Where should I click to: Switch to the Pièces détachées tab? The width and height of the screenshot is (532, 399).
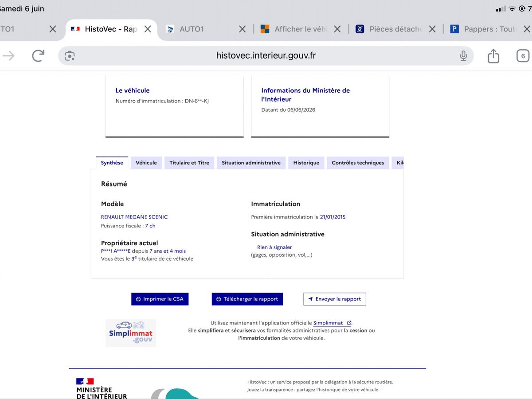click(x=389, y=29)
